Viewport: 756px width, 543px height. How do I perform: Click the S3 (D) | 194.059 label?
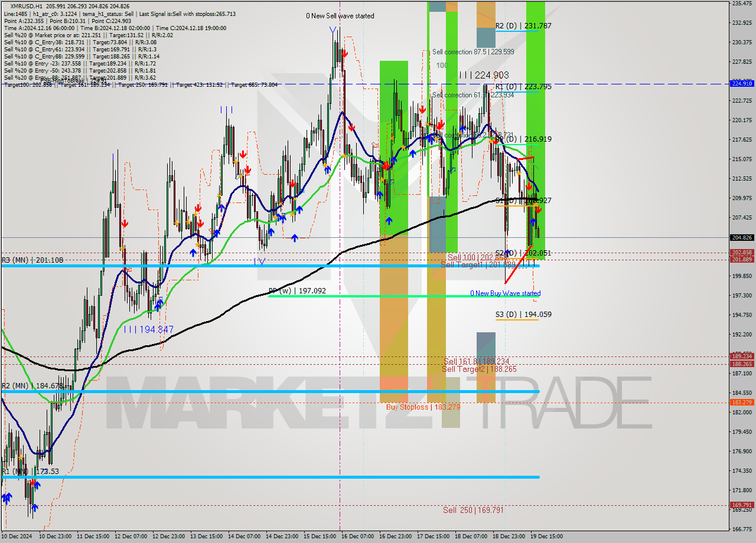(x=523, y=315)
